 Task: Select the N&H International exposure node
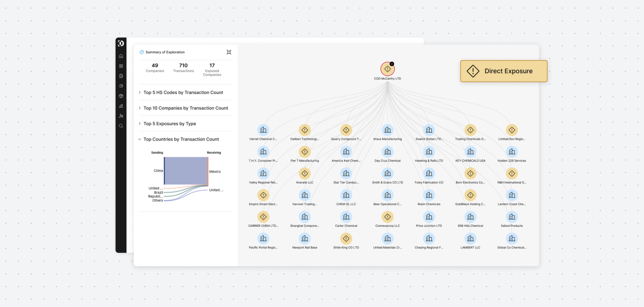point(512,173)
